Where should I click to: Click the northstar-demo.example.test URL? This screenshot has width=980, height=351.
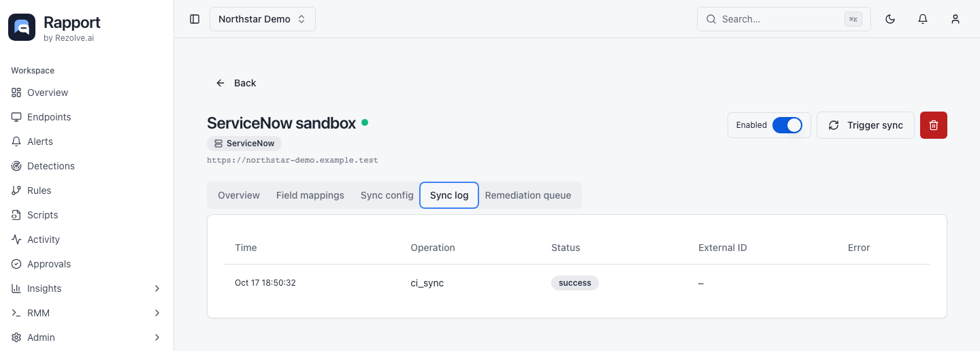tap(293, 161)
